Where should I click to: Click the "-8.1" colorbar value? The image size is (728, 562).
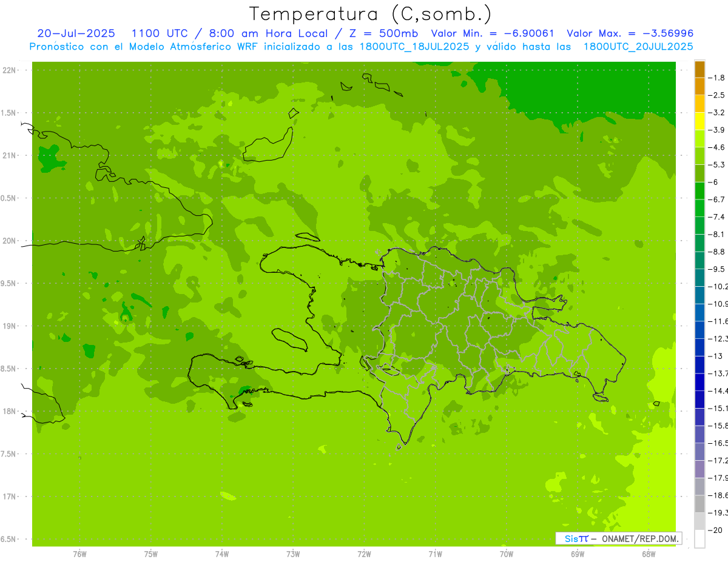tap(717, 235)
